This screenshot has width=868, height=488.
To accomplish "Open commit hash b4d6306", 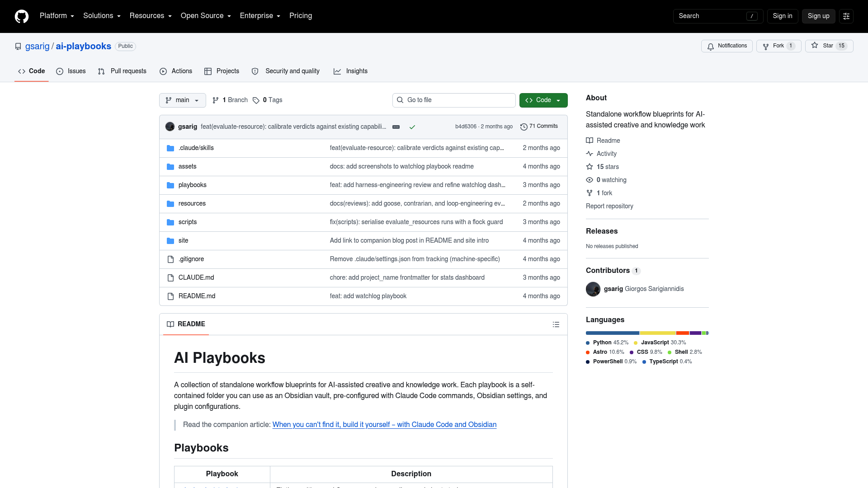I will pos(466,127).
